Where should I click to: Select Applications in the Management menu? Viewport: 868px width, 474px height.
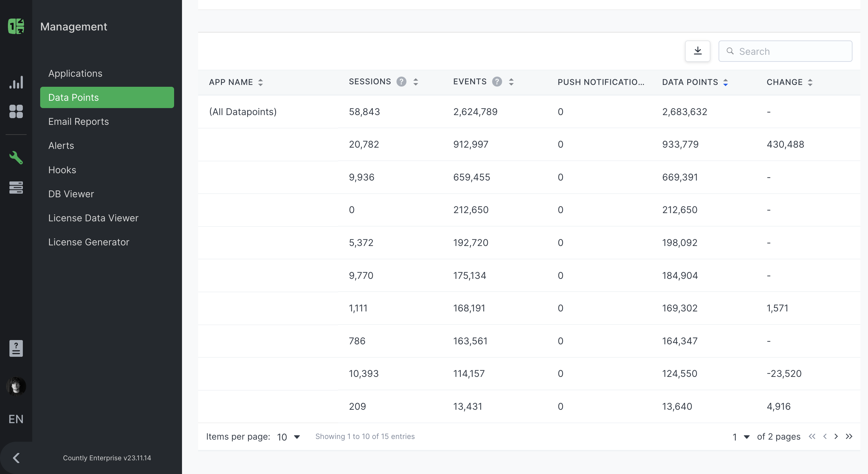point(75,73)
